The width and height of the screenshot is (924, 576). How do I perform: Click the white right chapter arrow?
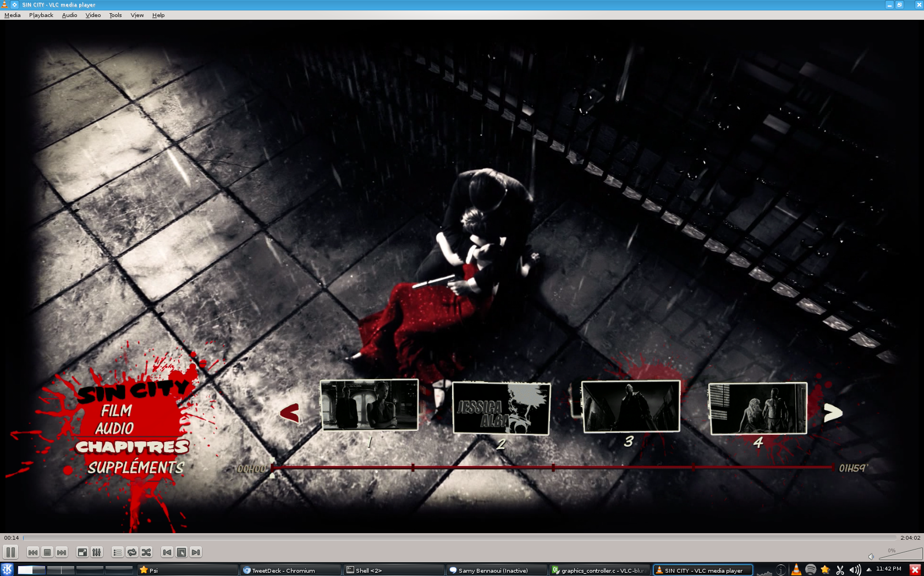click(x=833, y=413)
